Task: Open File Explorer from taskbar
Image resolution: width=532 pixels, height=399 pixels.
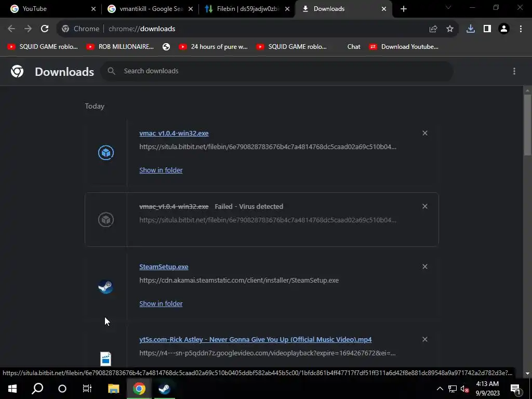Action: (x=113, y=389)
